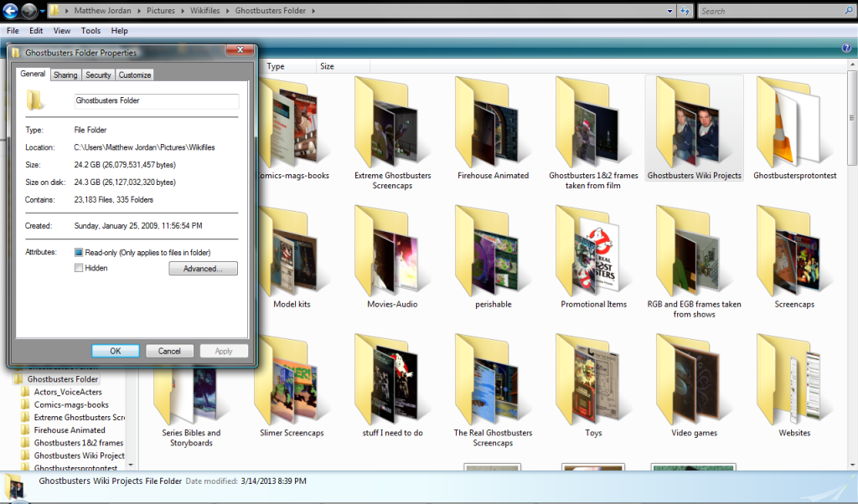Expand the address bar history dropdown

(x=670, y=11)
